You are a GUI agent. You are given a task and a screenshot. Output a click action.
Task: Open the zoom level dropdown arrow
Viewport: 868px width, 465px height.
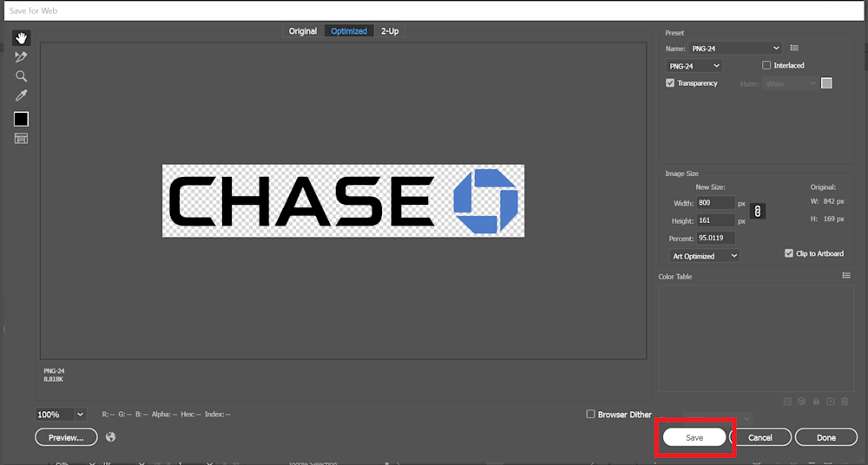[x=80, y=414]
